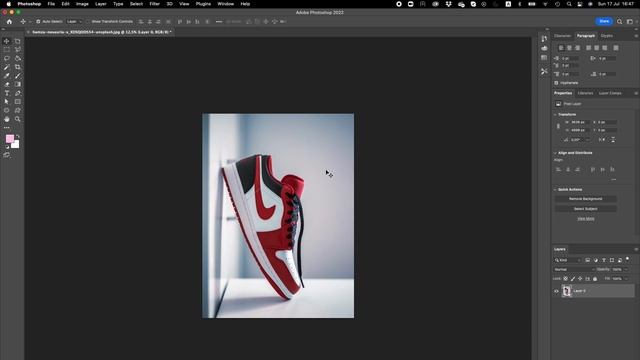Select the Eraser tool
The width and height of the screenshot is (640, 360).
point(7,84)
